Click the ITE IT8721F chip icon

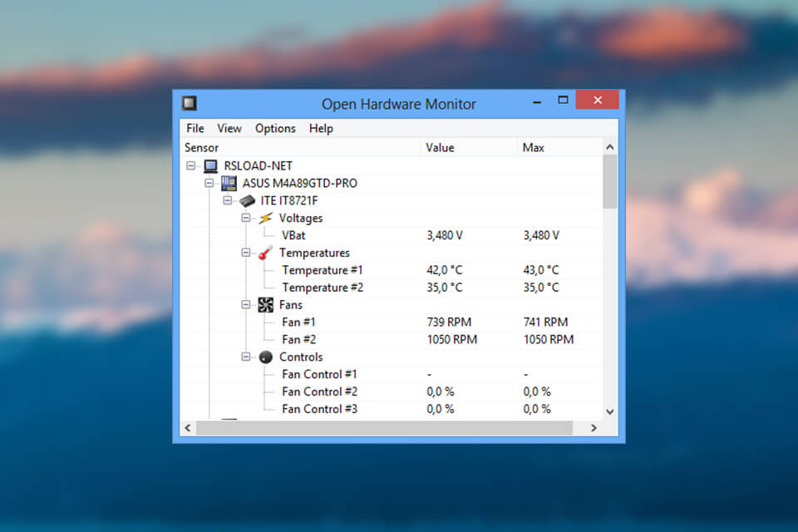point(246,200)
